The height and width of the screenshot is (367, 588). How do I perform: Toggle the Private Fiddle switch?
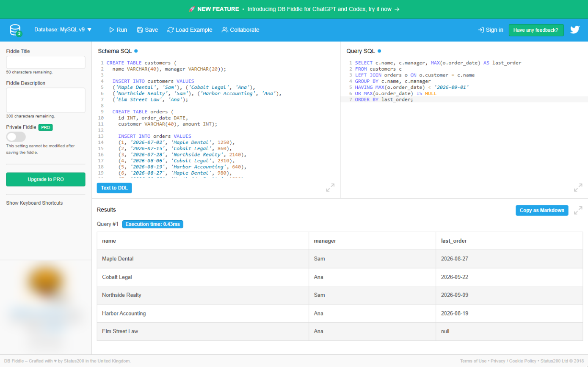[16, 137]
